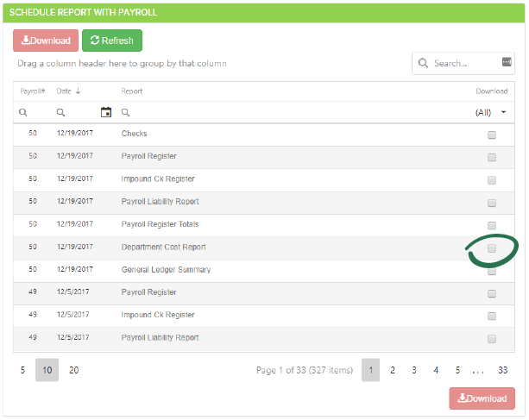
Task: Check download box for payroll 49 Payroll Liability Report
Action: [x=492, y=339]
